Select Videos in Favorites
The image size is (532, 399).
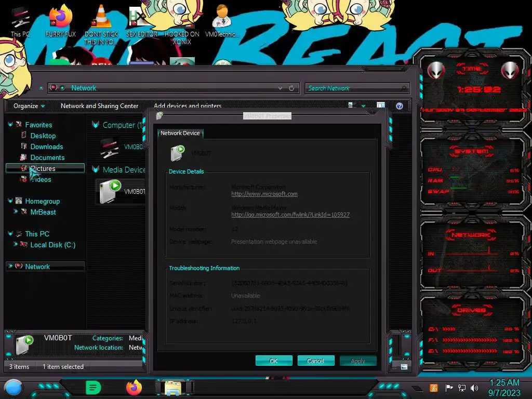coord(41,179)
